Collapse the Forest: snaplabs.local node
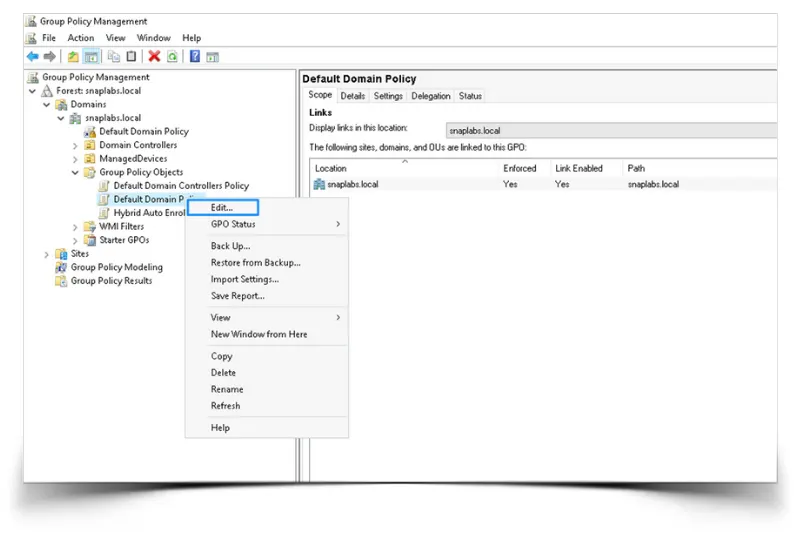The width and height of the screenshot is (800, 533). pos(32,91)
